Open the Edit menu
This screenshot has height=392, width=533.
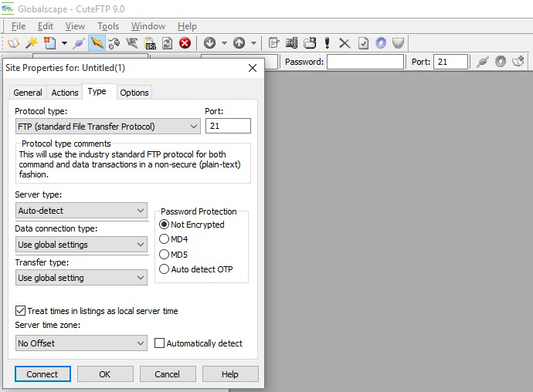[x=46, y=26]
